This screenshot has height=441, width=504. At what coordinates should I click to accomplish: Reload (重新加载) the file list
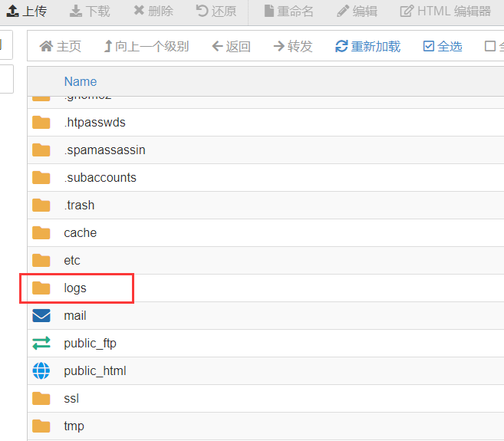[x=367, y=47]
